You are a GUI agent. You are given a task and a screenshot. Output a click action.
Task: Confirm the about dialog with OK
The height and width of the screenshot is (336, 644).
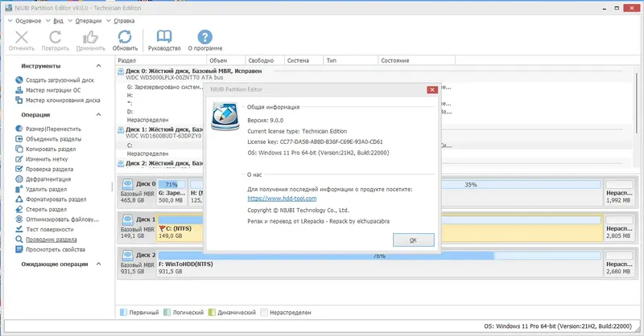pyautogui.click(x=413, y=240)
